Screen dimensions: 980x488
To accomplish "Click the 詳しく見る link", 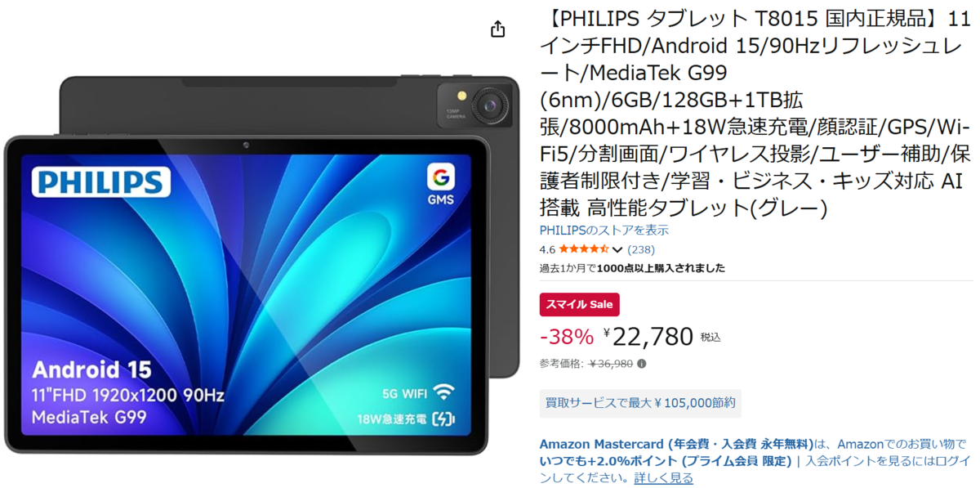I will 664,477.
